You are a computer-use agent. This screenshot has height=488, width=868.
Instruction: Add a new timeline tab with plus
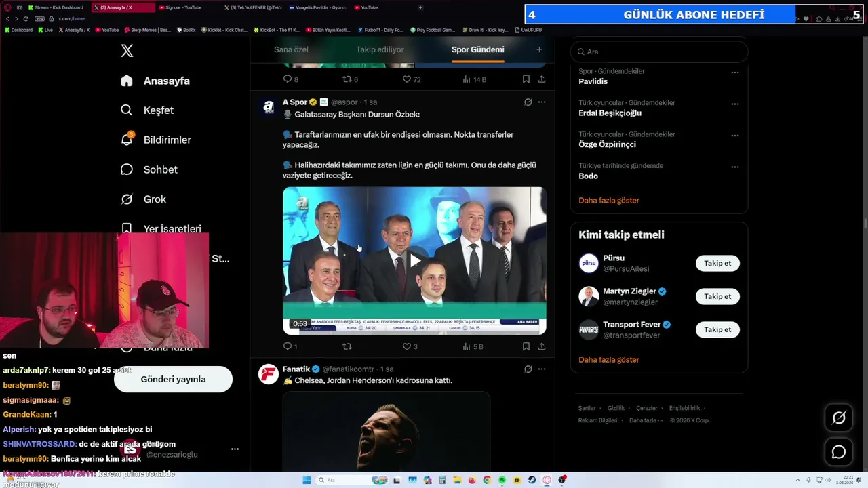pos(539,49)
